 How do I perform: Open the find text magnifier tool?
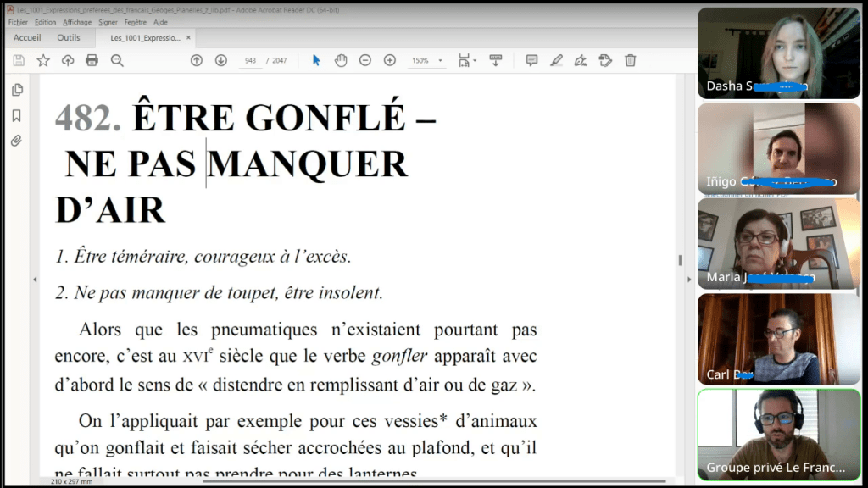pyautogui.click(x=117, y=60)
